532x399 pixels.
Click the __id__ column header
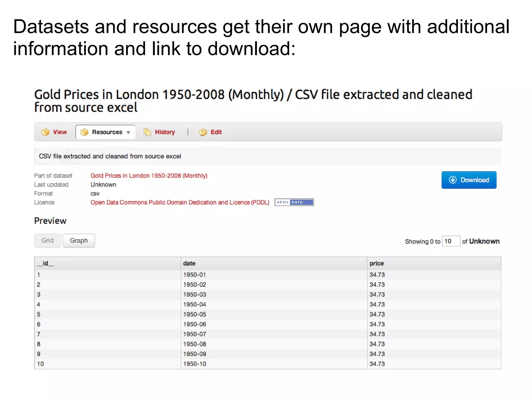(x=45, y=263)
